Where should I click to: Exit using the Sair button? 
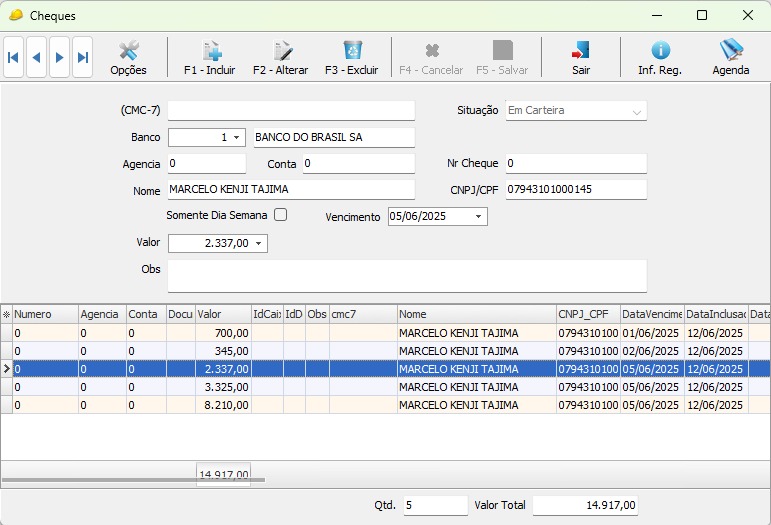[x=581, y=58]
